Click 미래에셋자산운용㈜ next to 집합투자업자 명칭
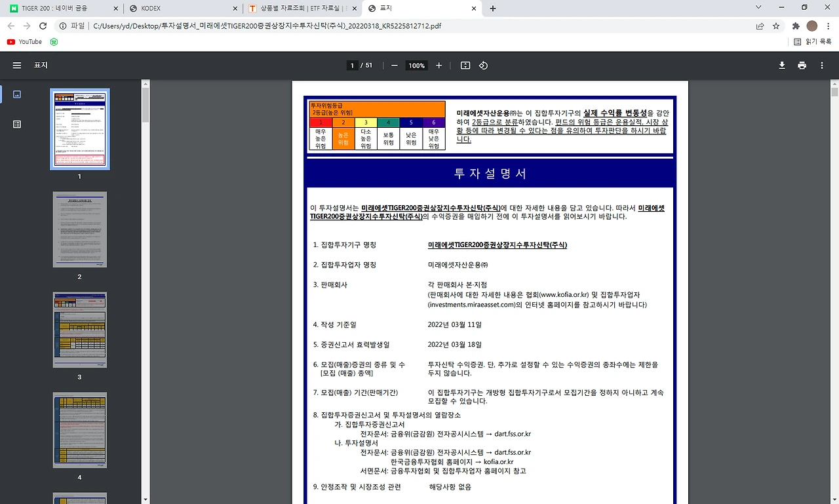Screen dimensions: 839x504 (x=458, y=265)
